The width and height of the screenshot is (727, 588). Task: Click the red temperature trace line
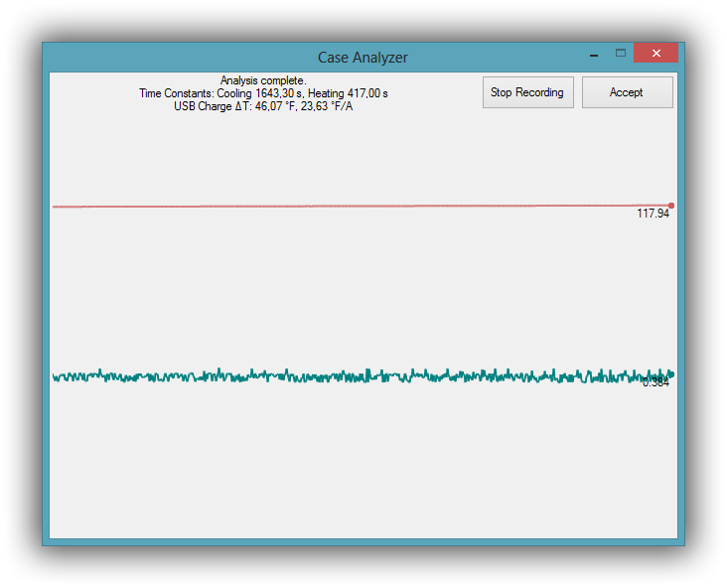(x=348, y=206)
